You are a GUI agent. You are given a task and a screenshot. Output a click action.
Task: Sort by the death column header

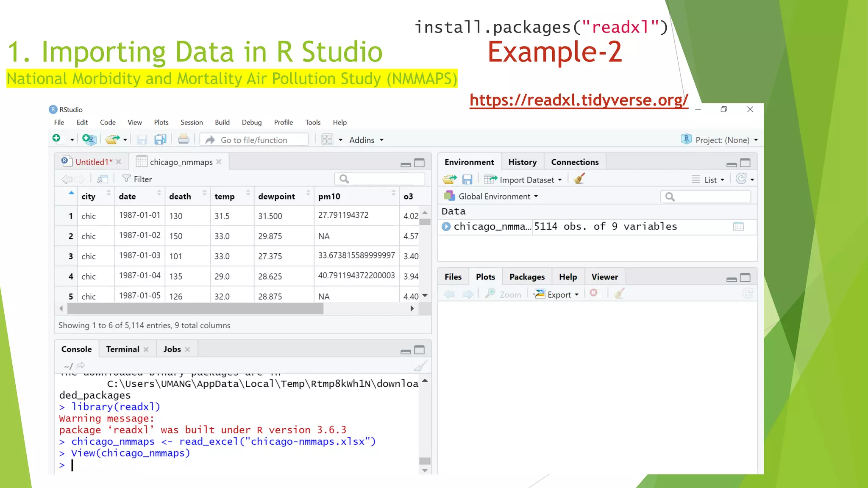click(187, 196)
